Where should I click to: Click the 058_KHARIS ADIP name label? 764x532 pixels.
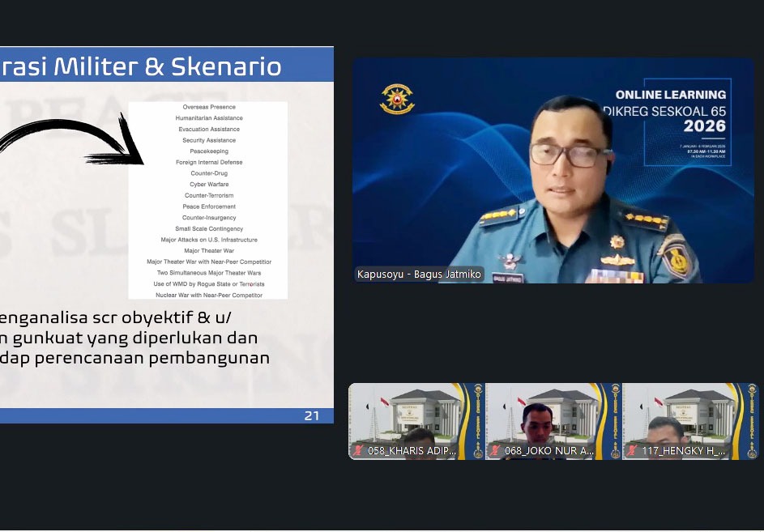[x=412, y=451]
